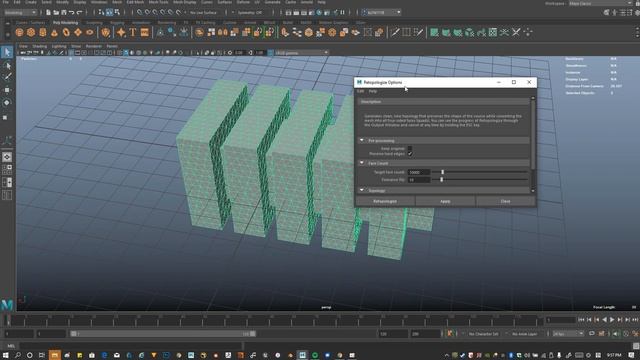Collapse the Pre-processing section
The width and height of the screenshot is (640, 360).
tap(362, 140)
